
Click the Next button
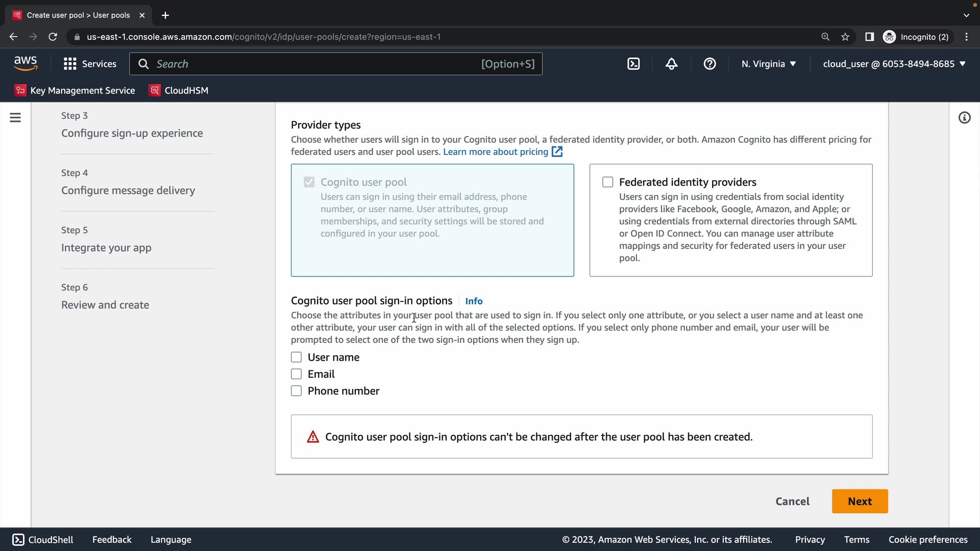(860, 501)
